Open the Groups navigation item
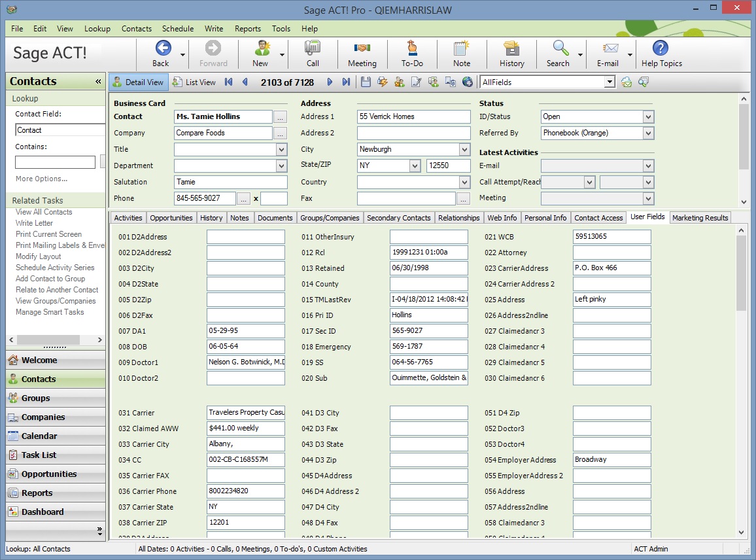 point(56,398)
